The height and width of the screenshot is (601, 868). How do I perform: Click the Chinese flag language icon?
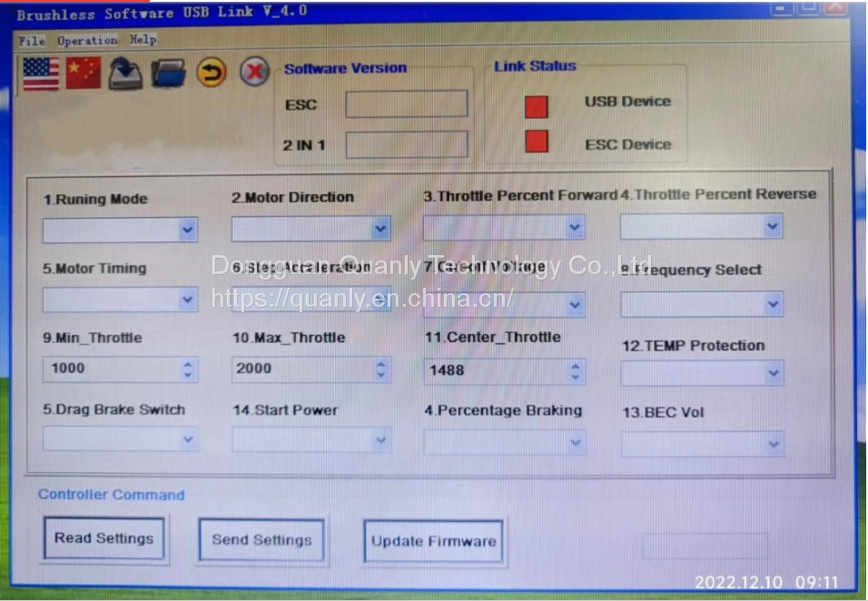click(x=84, y=73)
